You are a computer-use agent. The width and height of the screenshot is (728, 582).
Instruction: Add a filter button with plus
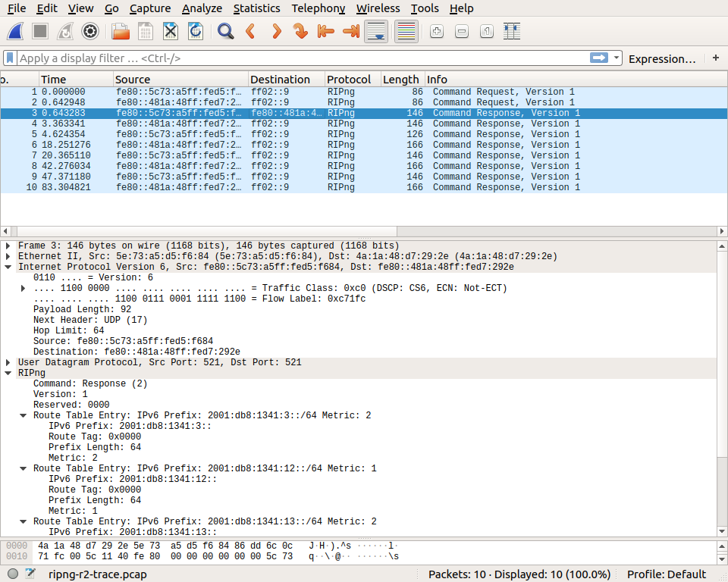pos(716,58)
